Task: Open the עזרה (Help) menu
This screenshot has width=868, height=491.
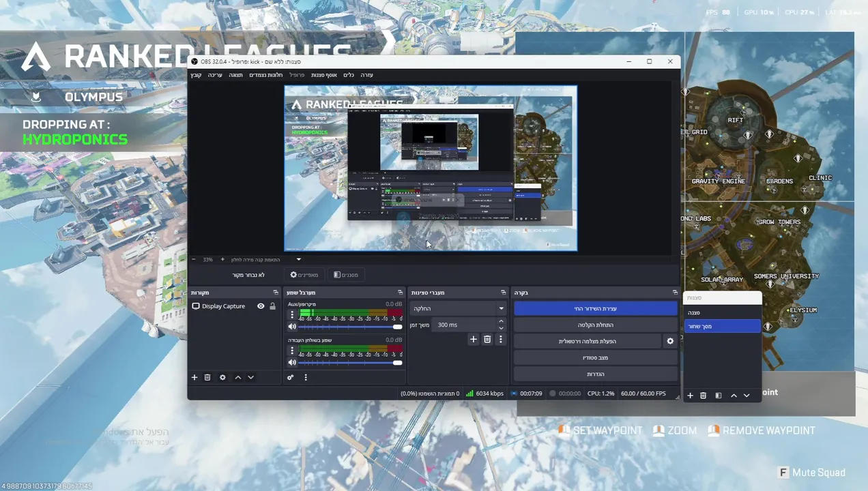Action: 366,74
